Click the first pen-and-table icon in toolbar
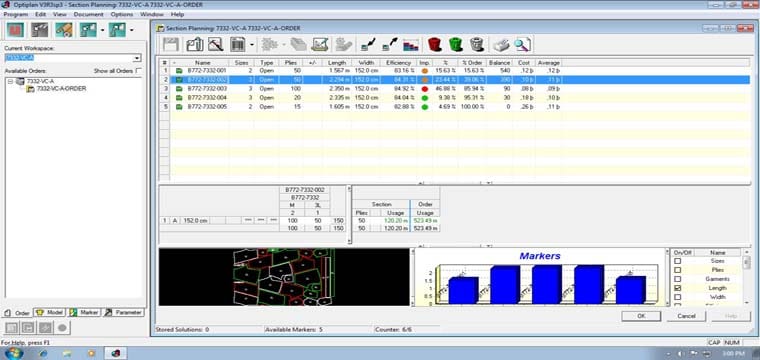Screen dimensions: 760x360 [368, 45]
